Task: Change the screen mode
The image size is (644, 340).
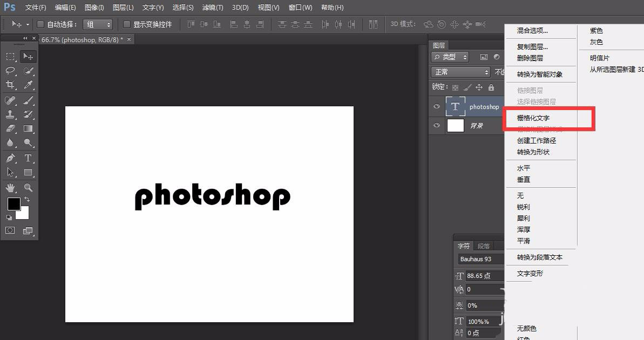Action: 28,230
